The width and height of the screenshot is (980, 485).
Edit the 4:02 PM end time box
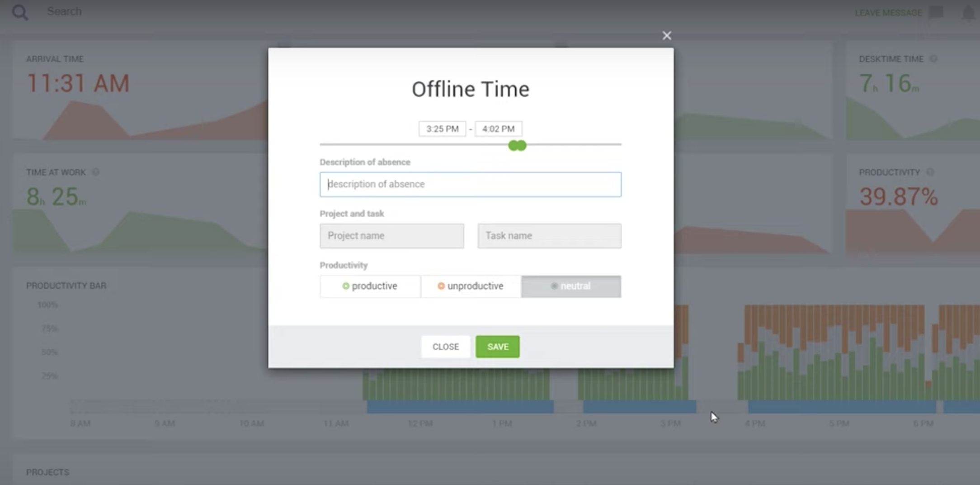[499, 129]
